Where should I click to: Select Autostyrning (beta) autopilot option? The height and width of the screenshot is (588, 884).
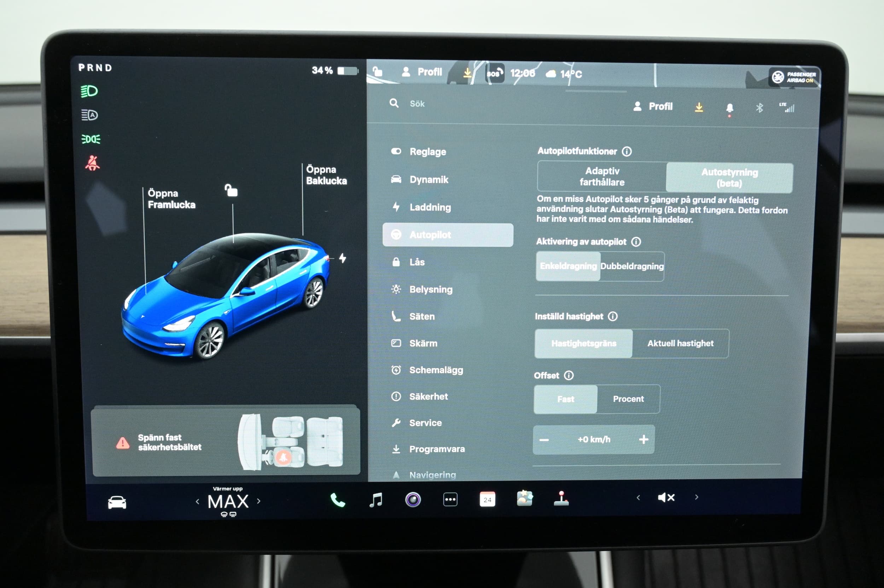pos(729,178)
